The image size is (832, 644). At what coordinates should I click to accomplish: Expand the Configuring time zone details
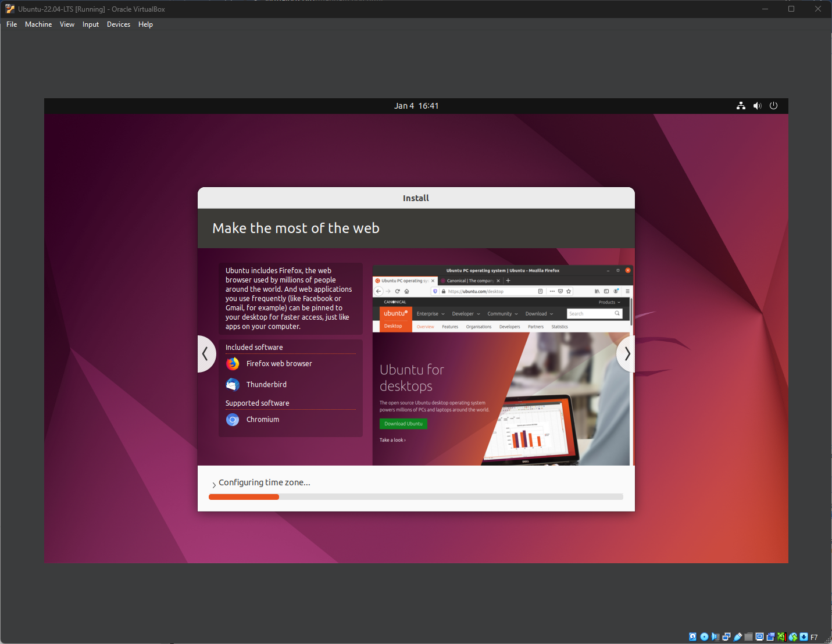[214, 484]
